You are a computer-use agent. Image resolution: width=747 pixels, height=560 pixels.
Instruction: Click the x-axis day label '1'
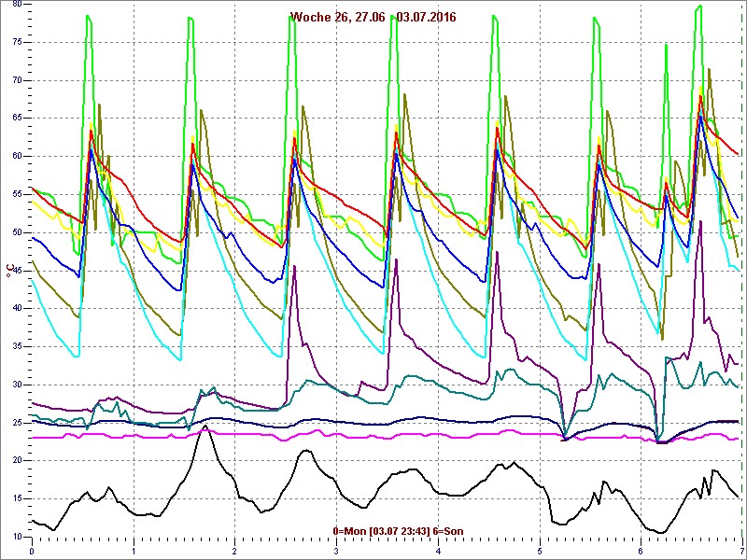coord(134,552)
